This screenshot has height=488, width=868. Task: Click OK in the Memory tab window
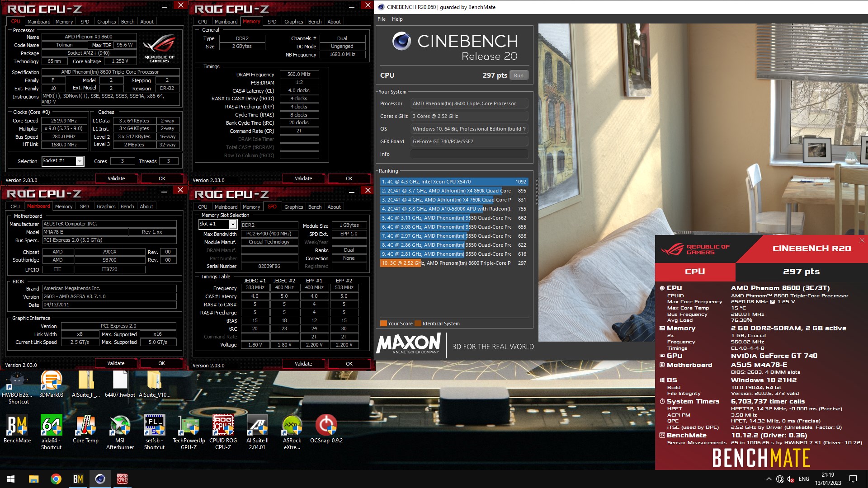point(349,178)
